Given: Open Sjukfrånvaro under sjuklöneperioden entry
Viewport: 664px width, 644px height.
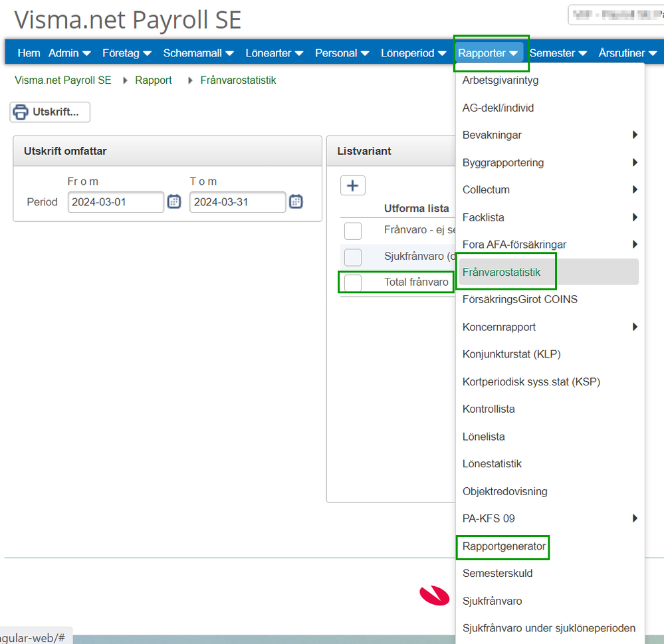Looking at the screenshot, I should click(x=549, y=628).
